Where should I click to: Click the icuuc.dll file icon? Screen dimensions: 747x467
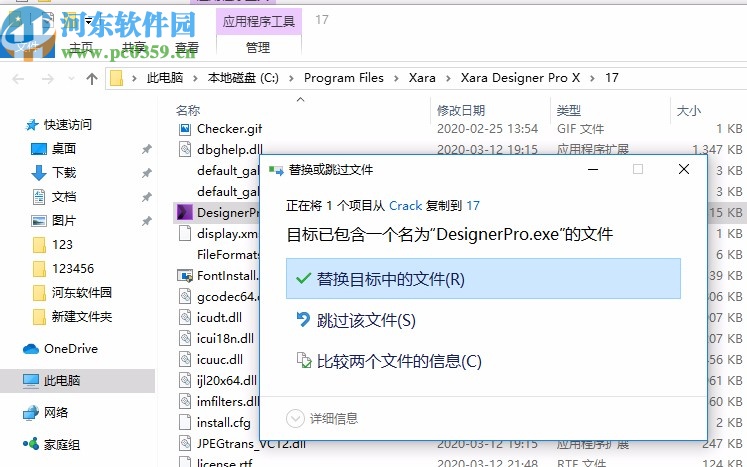pos(185,359)
